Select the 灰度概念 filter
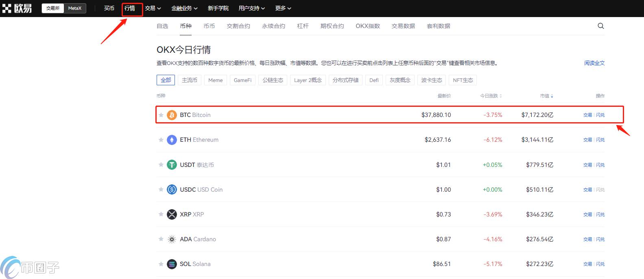Viewport: 644px width, 279px height. pos(400,80)
